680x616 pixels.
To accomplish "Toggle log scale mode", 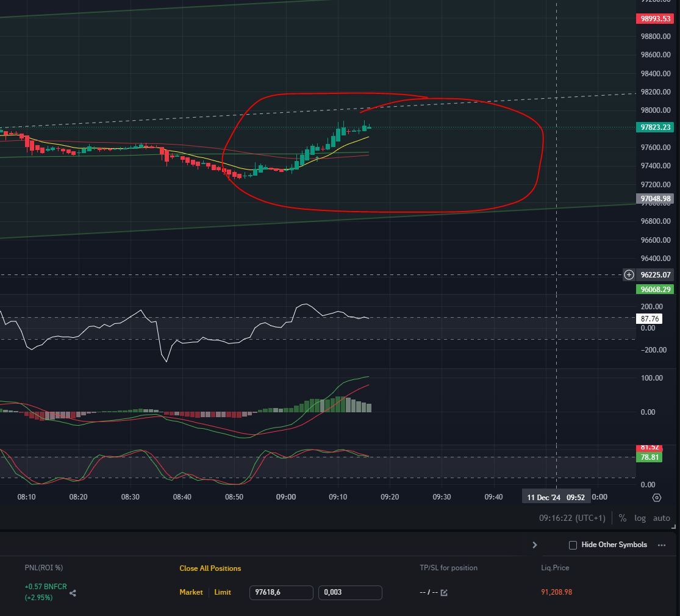I will click(x=640, y=518).
